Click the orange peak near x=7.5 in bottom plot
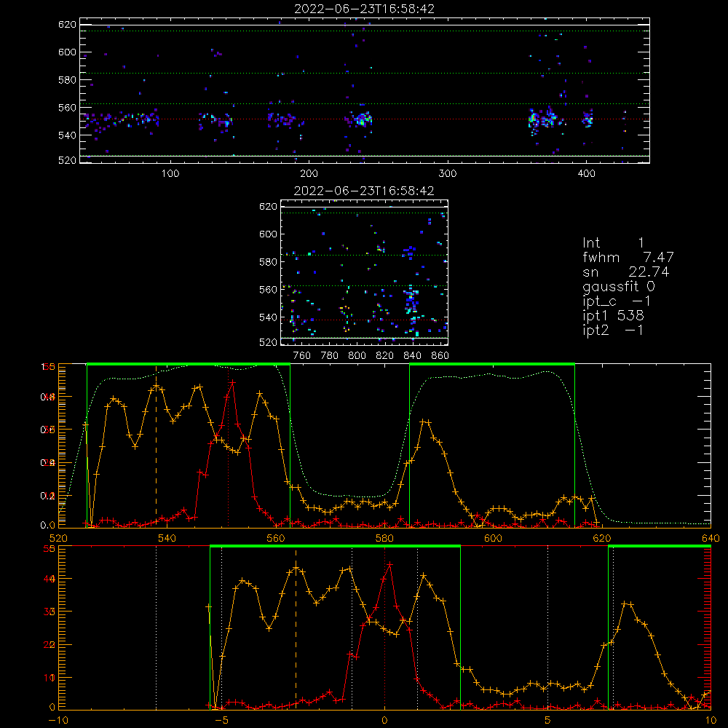Viewport: 728px width, 728px height. coord(628,604)
